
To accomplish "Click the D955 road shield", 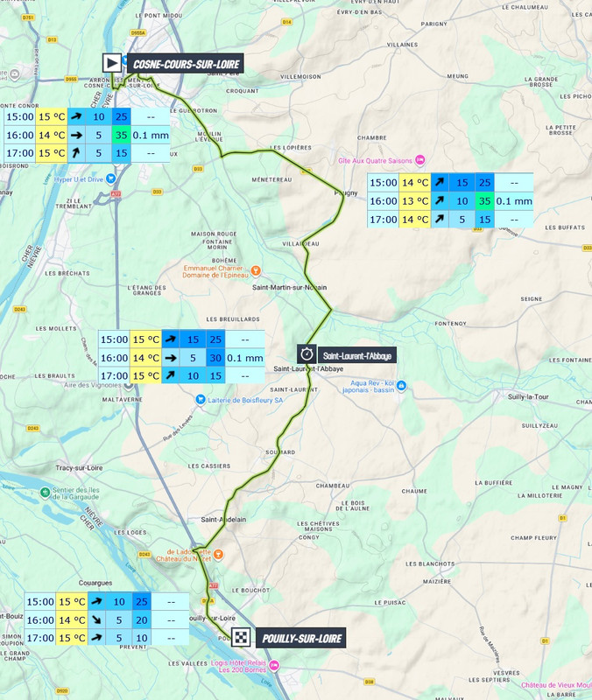I will pyautogui.click(x=72, y=79).
